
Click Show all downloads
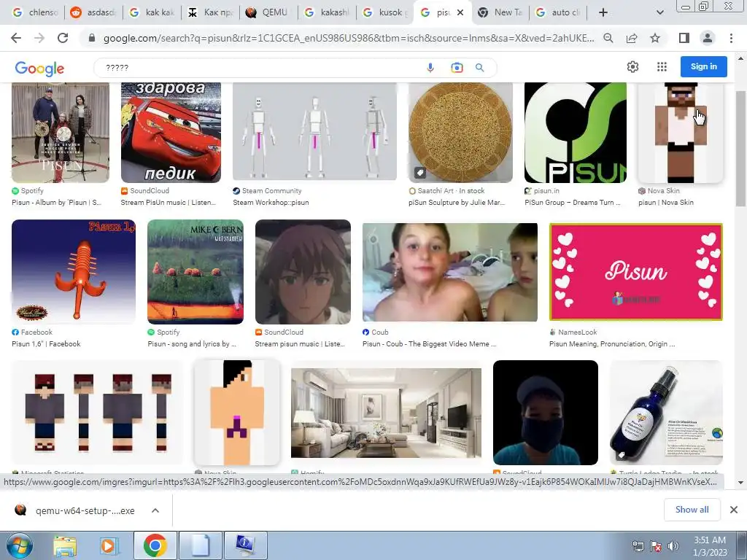pyautogui.click(x=692, y=510)
